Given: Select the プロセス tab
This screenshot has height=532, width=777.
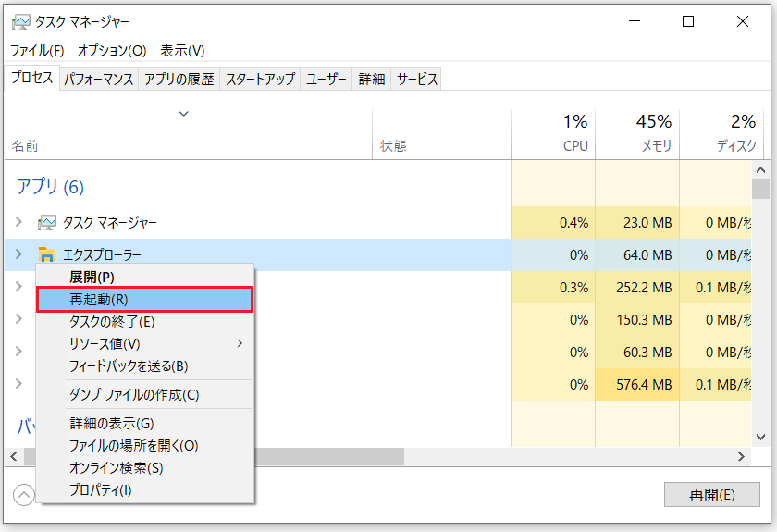Looking at the screenshot, I should 32,78.
